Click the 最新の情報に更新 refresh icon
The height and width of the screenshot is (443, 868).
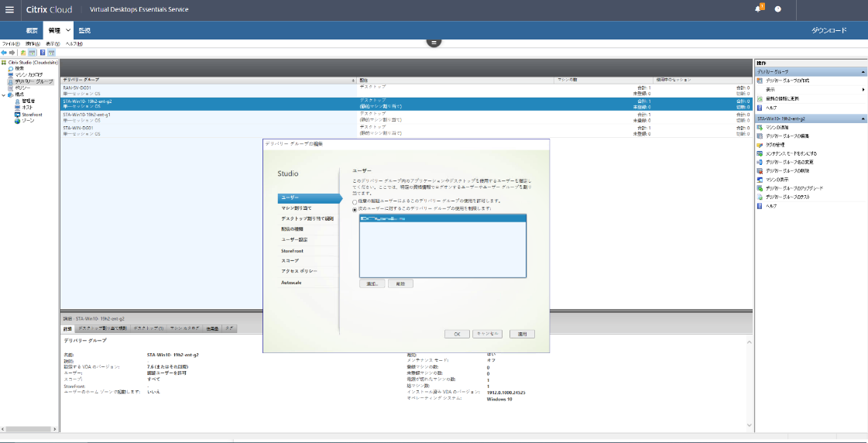tap(760, 98)
